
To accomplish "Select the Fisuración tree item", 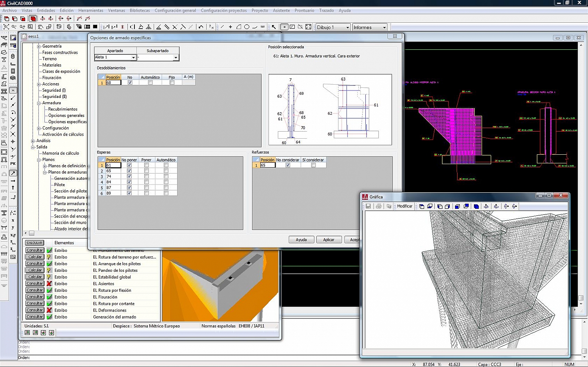I will coord(52,78).
